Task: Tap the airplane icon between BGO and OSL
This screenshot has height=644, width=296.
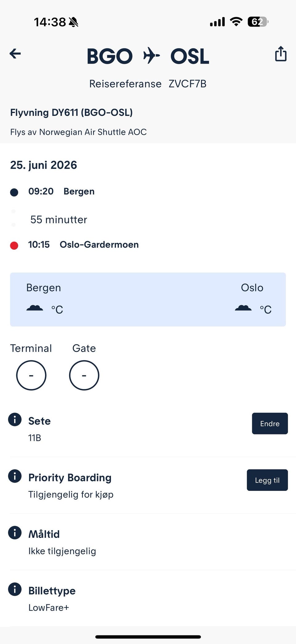Action: click(x=151, y=56)
